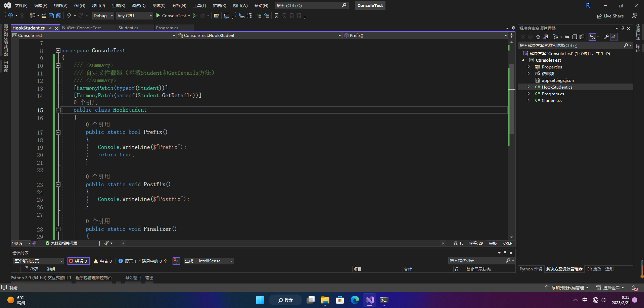Click the Undo arrow icon
Image resolution: width=644 pixels, height=308 pixels.
[68, 16]
